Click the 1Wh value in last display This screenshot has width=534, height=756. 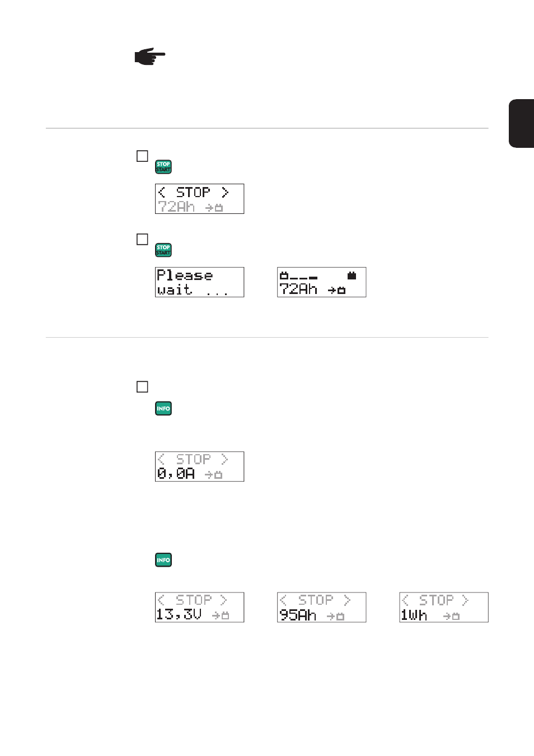tap(414, 615)
